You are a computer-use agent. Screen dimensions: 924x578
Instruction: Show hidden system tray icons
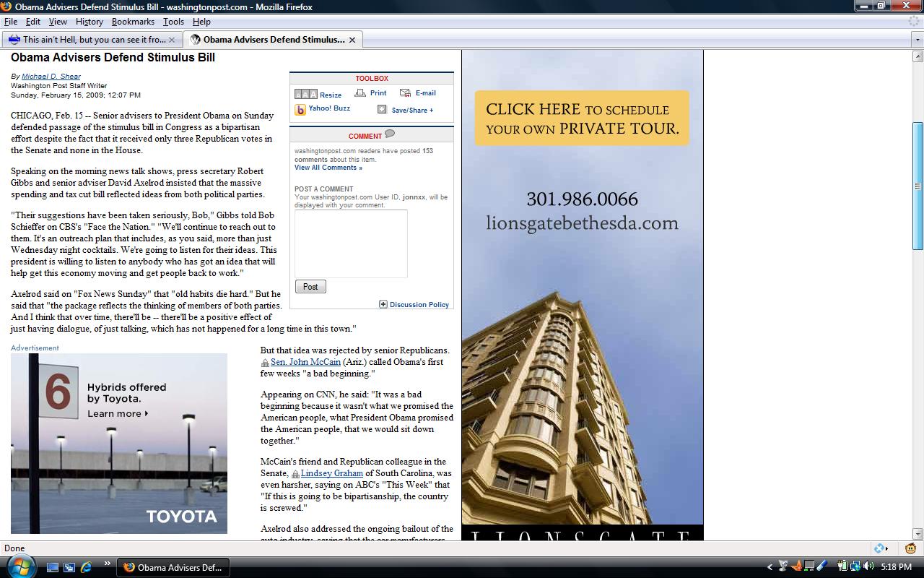(770, 567)
